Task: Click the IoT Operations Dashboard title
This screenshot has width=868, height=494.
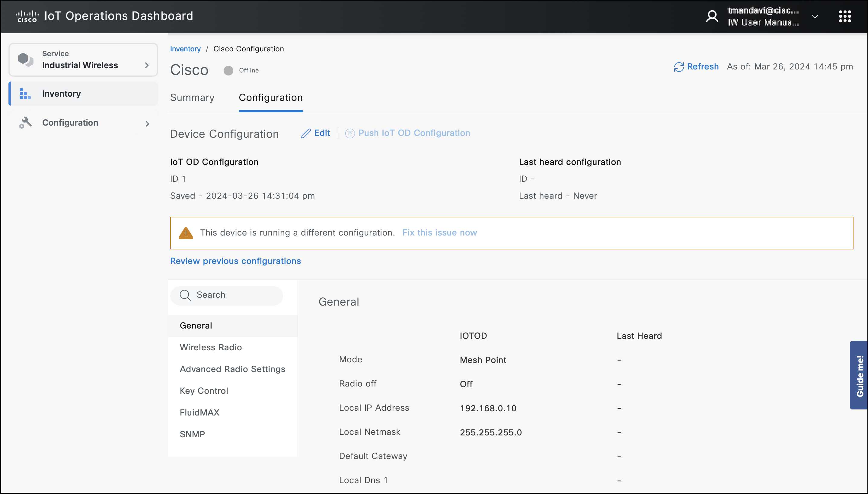Action: pyautogui.click(x=119, y=16)
